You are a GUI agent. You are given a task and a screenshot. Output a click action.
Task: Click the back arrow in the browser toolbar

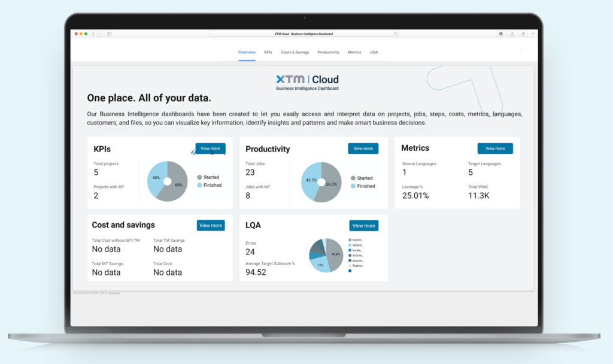[93, 34]
